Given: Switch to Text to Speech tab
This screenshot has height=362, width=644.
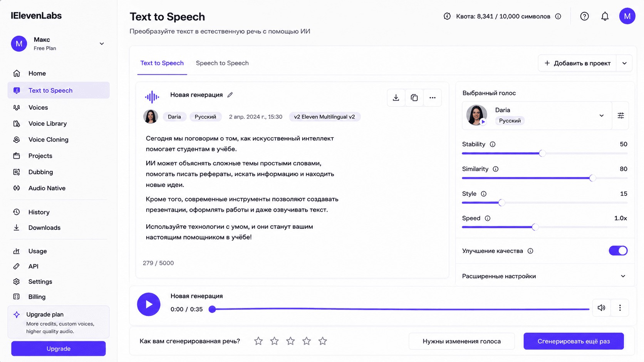Looking at the screenshot, I should [x=162, y=63].
